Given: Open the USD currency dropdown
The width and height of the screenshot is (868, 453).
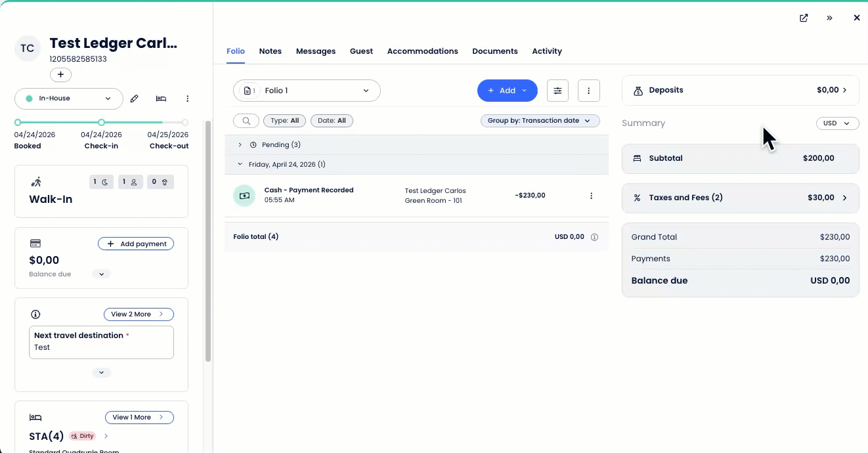Looking at the screenshot, I should [837, 123].
